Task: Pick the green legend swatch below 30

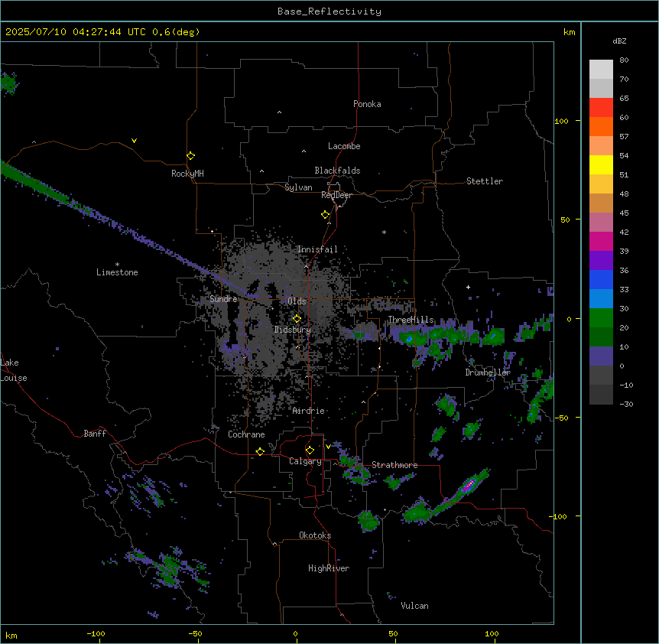Action: [601, 318]
